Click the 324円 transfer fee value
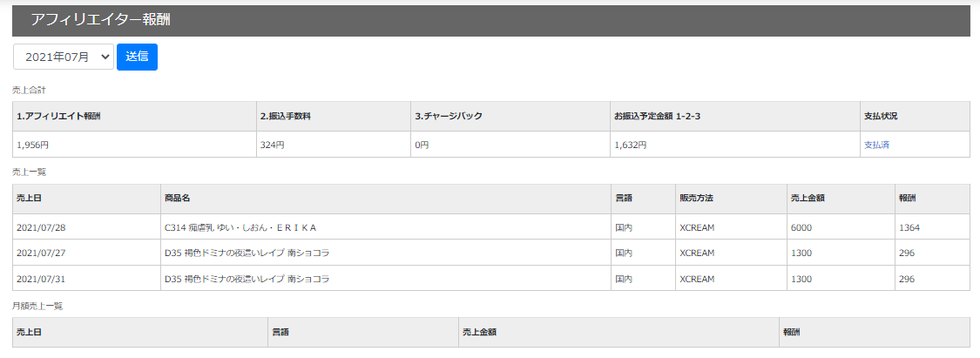980x358 pixels. [272, 145]
